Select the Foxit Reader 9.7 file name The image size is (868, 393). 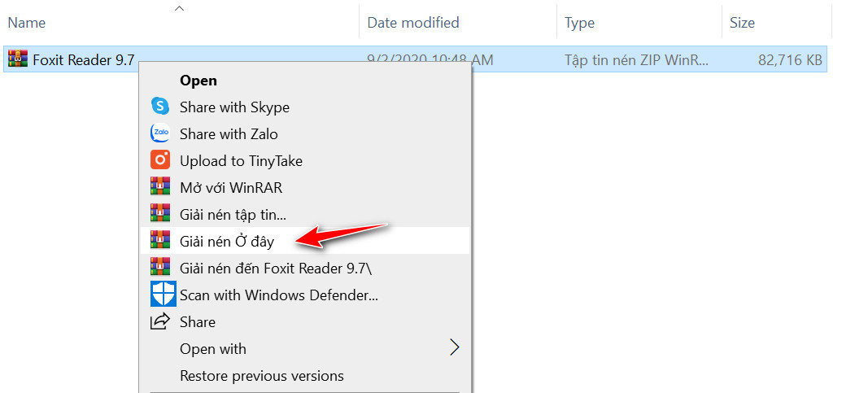click(x=83, y=59)
